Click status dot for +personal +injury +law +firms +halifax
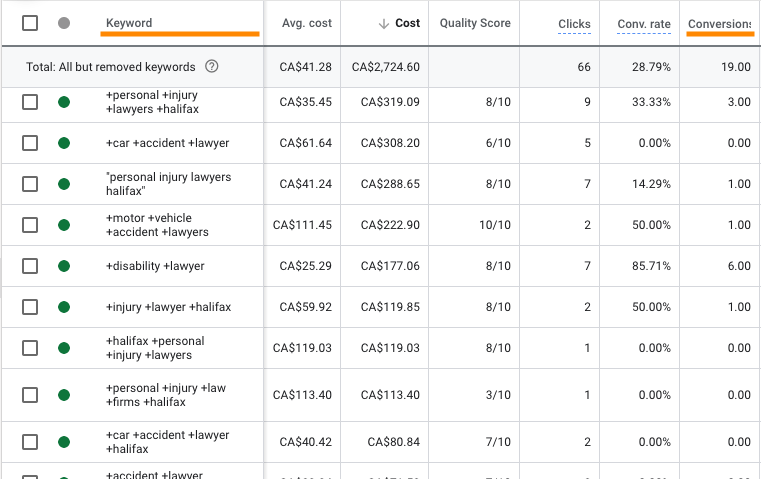The image size is (761, 479). point(64,395)
